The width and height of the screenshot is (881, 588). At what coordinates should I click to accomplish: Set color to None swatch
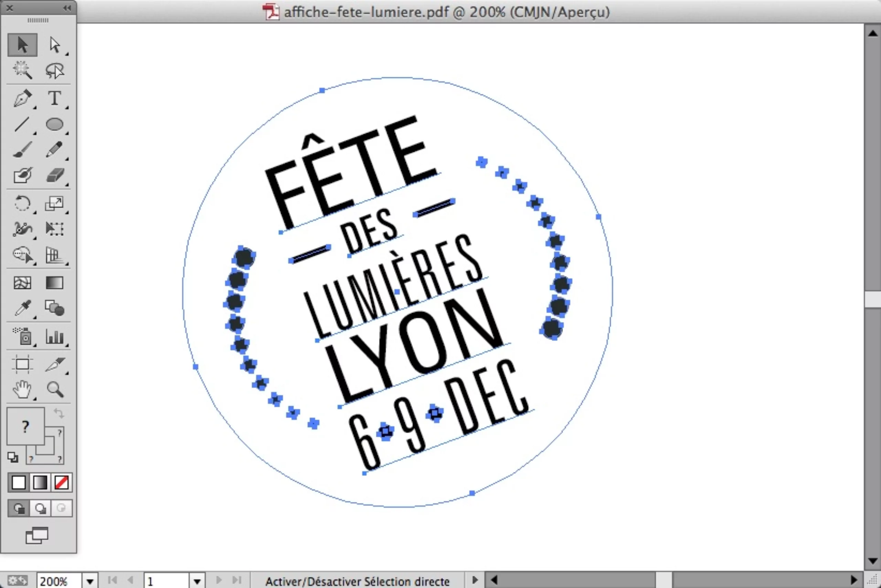pyautogui.click(x=62, y=483)
